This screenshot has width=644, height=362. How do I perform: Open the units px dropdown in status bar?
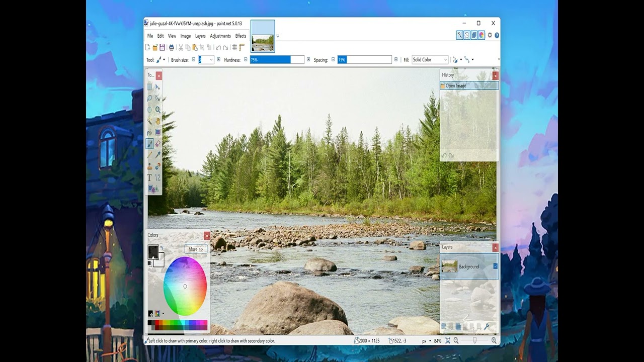coord(426,341)
